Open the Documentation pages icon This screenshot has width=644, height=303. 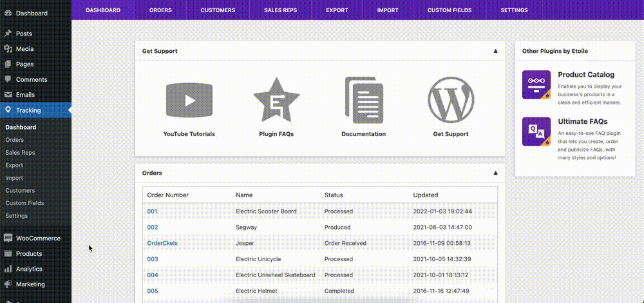pos(364,100)
